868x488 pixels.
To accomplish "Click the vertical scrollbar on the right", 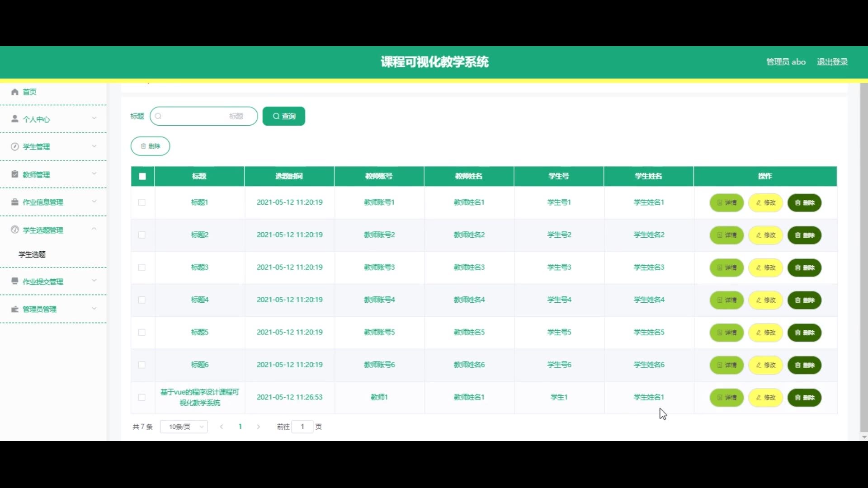I will [x=864, y=258].
